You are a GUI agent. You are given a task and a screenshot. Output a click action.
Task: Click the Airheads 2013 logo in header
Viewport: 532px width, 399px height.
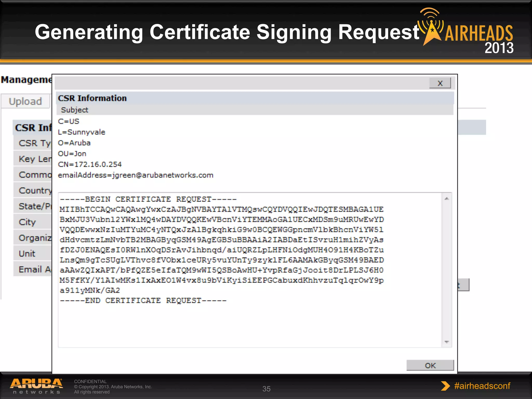[x=466, y=31]
